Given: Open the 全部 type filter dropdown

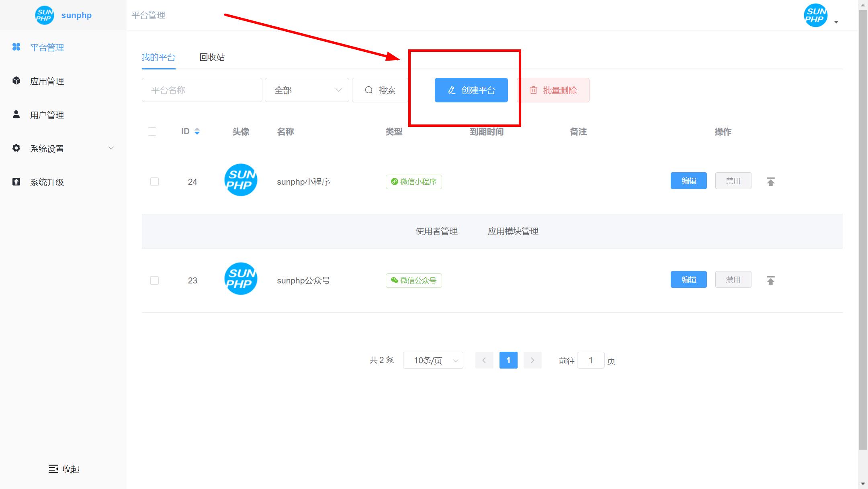Looking at the screenshot, I should pyautogui.click(x=307, y=90).
